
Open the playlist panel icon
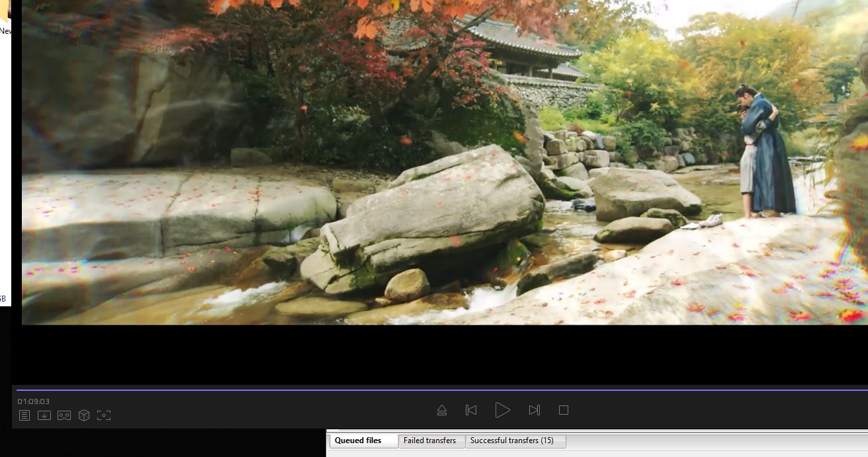point(24,415)
